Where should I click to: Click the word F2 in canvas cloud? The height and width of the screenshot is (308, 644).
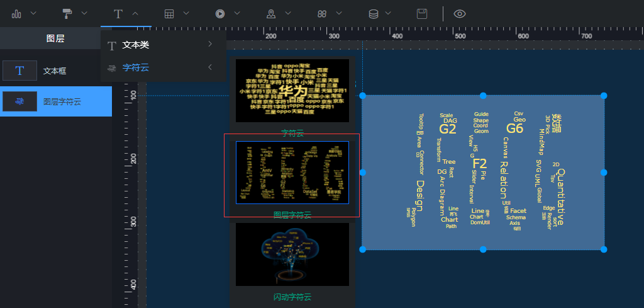(x=480, y=164)
